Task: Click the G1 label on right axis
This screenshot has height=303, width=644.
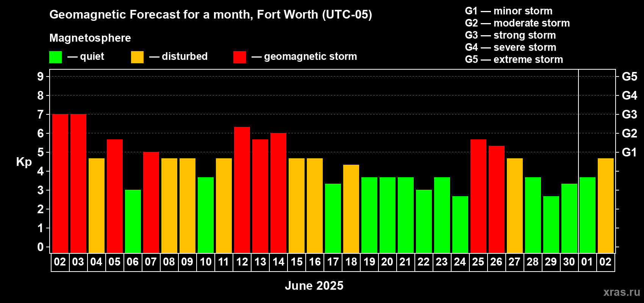Action: [x=629, y=152]
